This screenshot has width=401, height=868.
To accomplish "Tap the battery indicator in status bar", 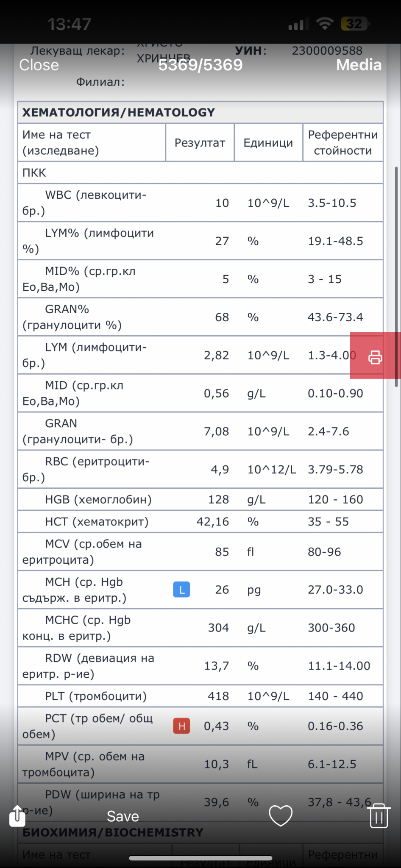I will point(355,24).
